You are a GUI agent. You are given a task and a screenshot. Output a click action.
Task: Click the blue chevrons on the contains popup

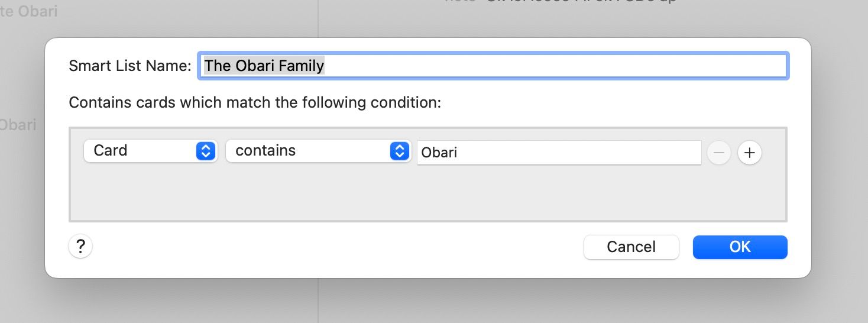(x=400, y=151)
